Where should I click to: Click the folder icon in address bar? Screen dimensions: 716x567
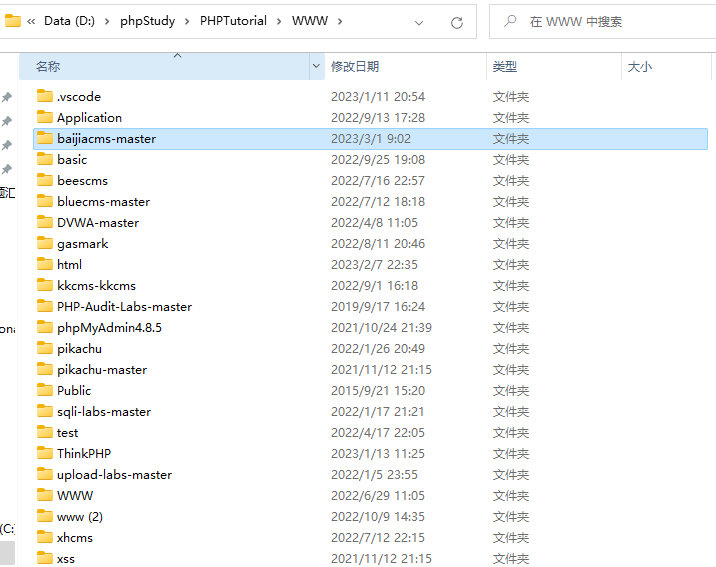point(13,21)
